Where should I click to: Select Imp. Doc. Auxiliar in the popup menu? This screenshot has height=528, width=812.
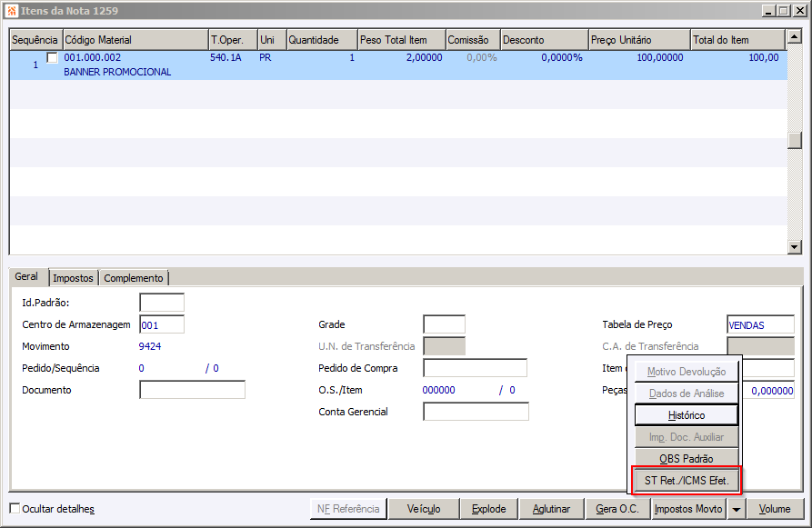687,437
